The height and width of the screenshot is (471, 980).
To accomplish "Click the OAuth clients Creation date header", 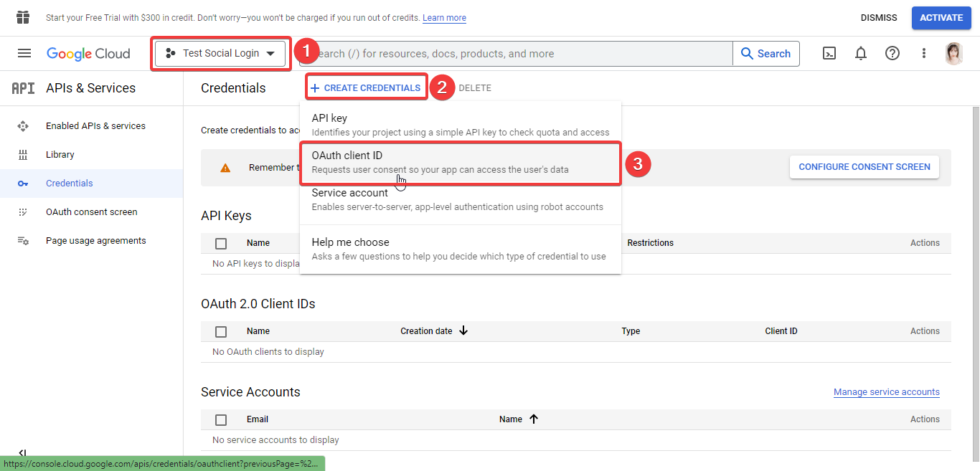I will click(x=426, y=331).
